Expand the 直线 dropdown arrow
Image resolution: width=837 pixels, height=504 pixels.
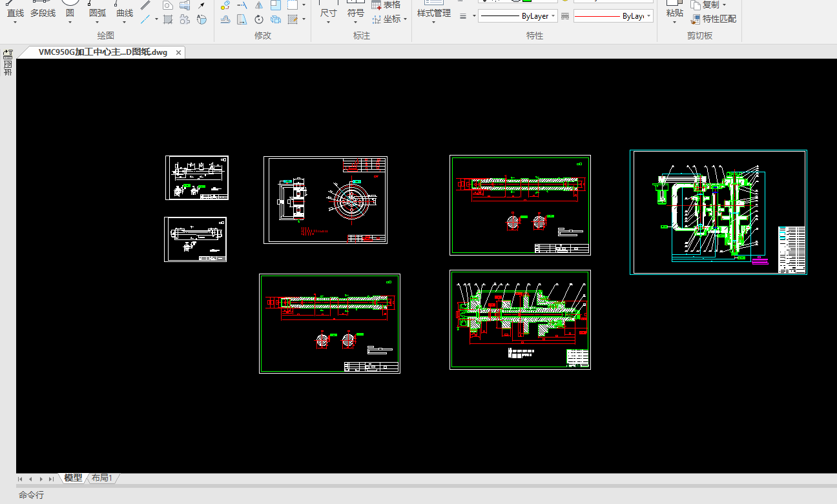pyautogui.click(x=15, y=23)
